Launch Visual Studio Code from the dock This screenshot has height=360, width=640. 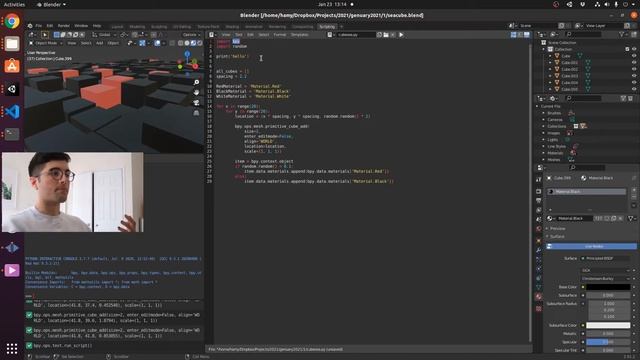(12, 111)
